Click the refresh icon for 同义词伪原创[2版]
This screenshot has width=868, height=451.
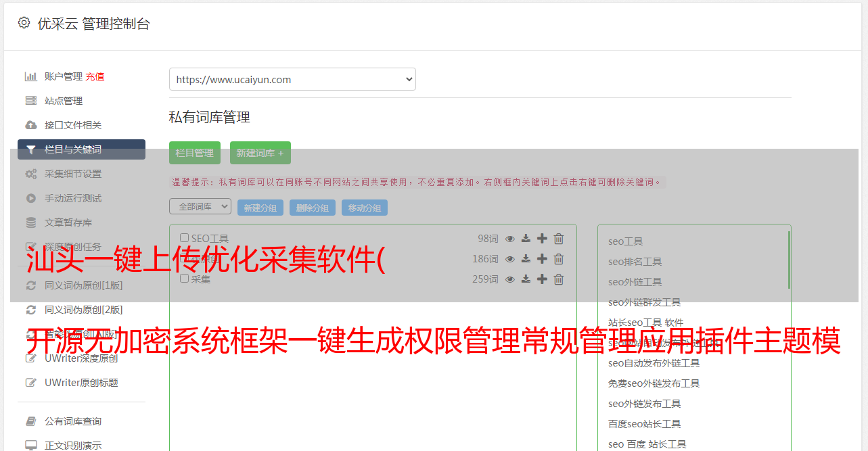31,310
